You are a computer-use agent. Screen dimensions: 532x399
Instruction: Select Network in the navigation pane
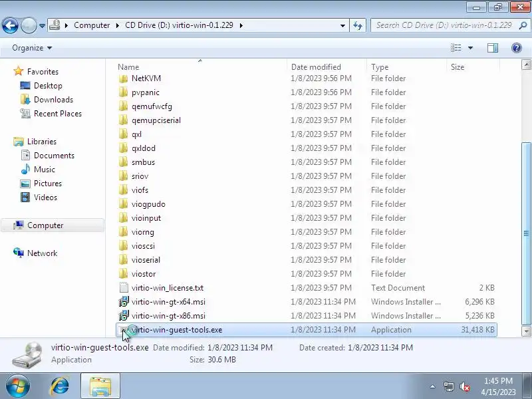(x=42, y=253)
